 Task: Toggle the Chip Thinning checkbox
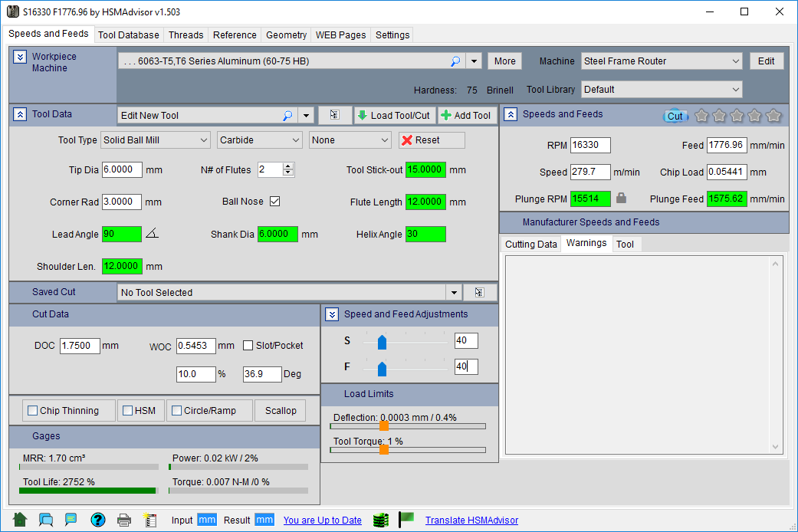click(33, 411)
